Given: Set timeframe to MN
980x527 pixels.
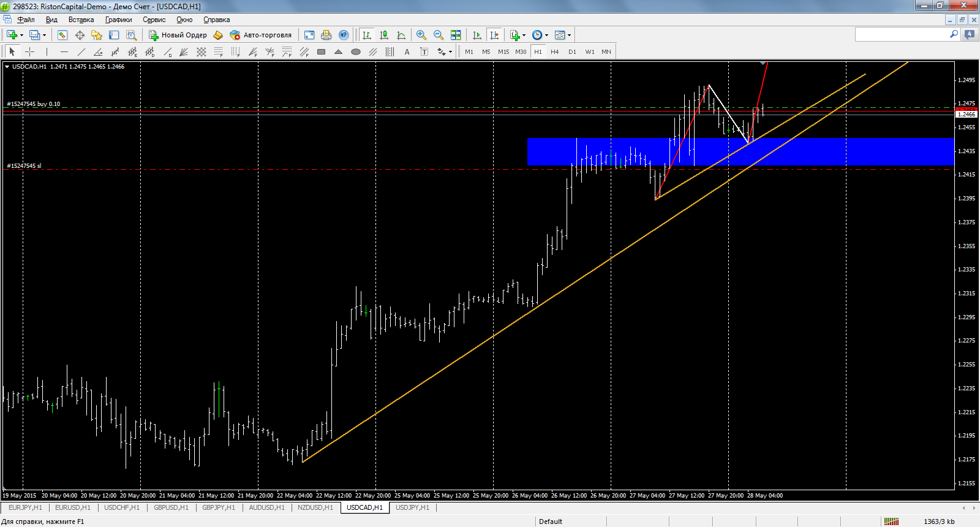Looking at the screenshot, I should [x=606, y=52].
